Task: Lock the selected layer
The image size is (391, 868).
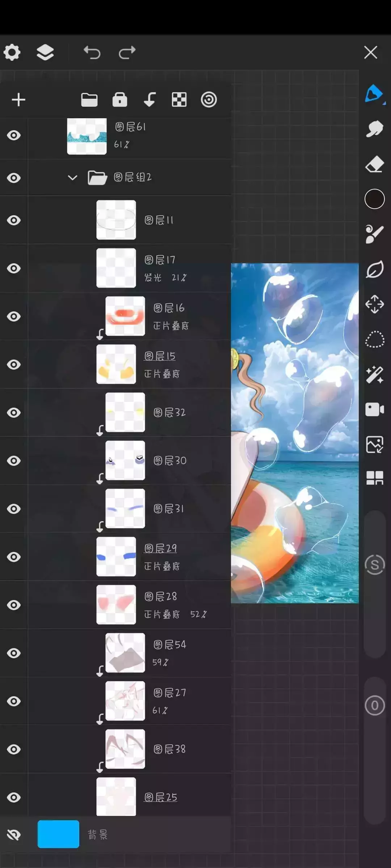Action: [x=120, y=100]
